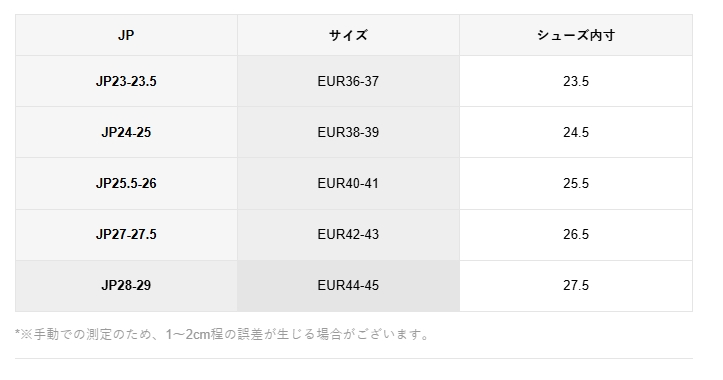Select the JP25.5-26 row label
This screenshot has height=380, width=723.
point(126,184)
